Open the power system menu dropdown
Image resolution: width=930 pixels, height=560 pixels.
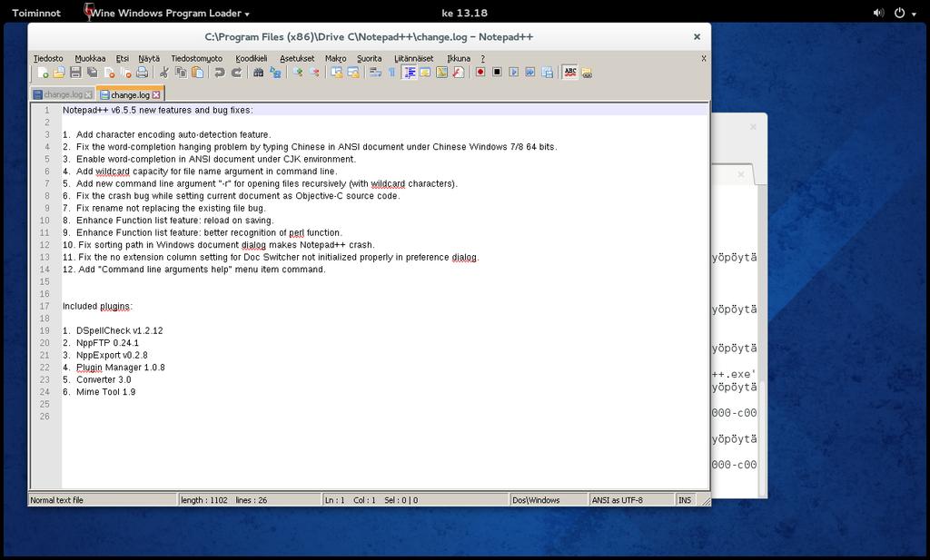[x=905, y=13]
